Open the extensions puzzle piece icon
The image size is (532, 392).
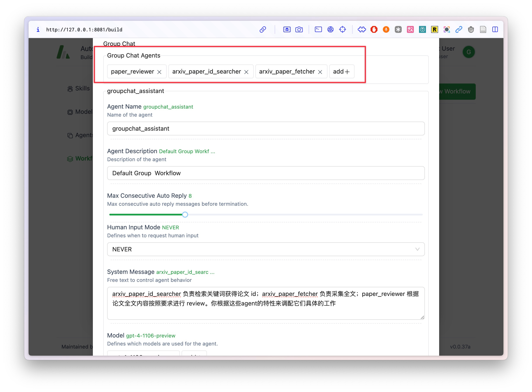point(361,29)
